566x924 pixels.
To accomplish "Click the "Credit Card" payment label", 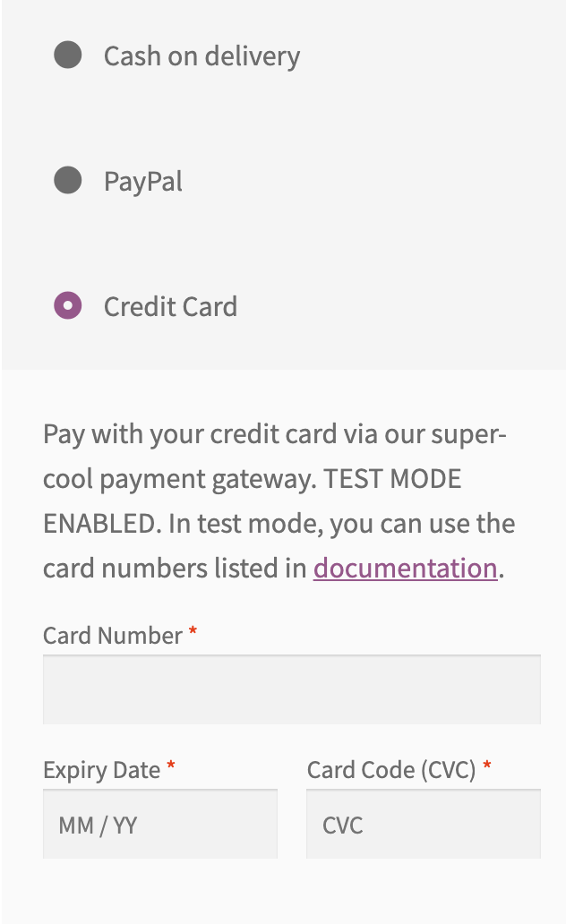I will pos(170,307).
